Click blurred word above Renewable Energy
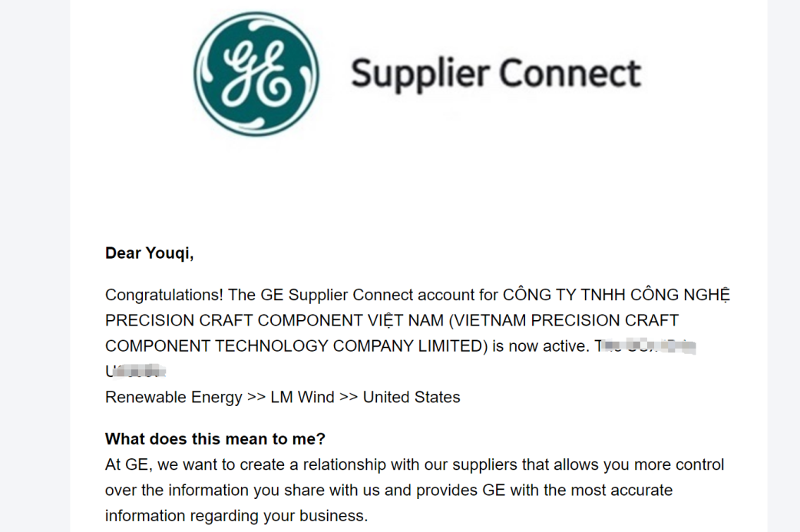The width and height of the screenshot is (800, 532). (x=135, y=372)
